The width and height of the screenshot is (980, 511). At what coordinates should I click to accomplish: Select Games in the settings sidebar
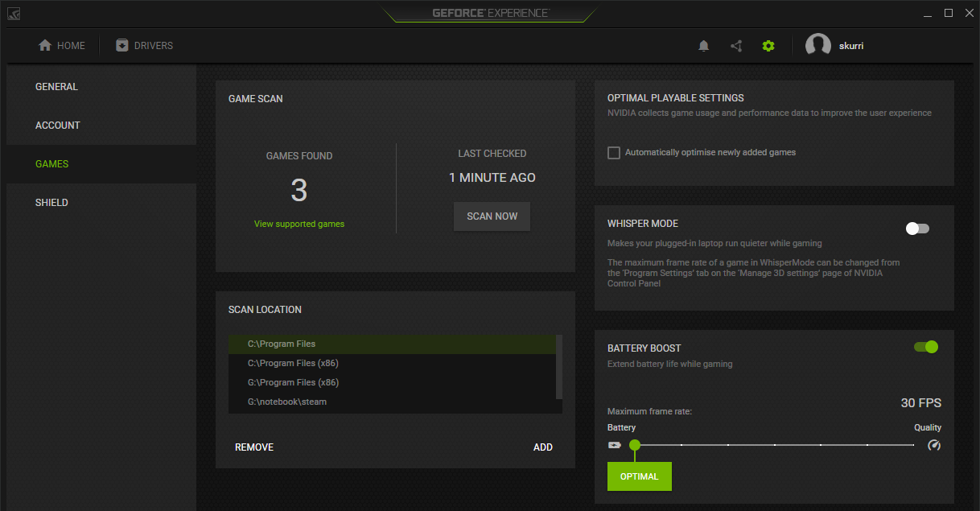pos(101,164)
